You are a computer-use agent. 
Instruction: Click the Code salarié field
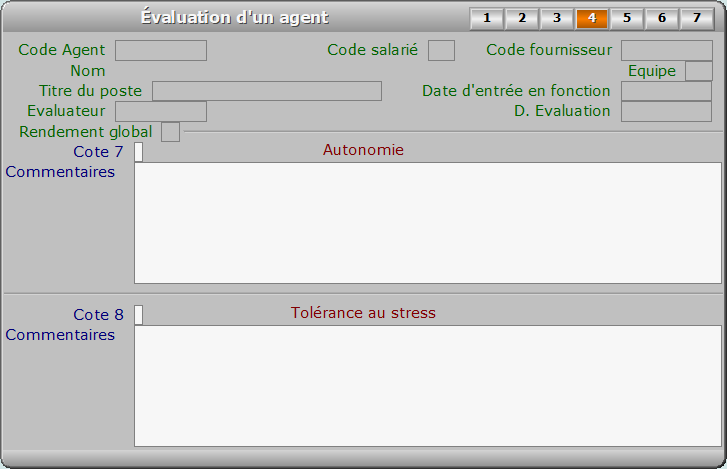click(441, 50)
